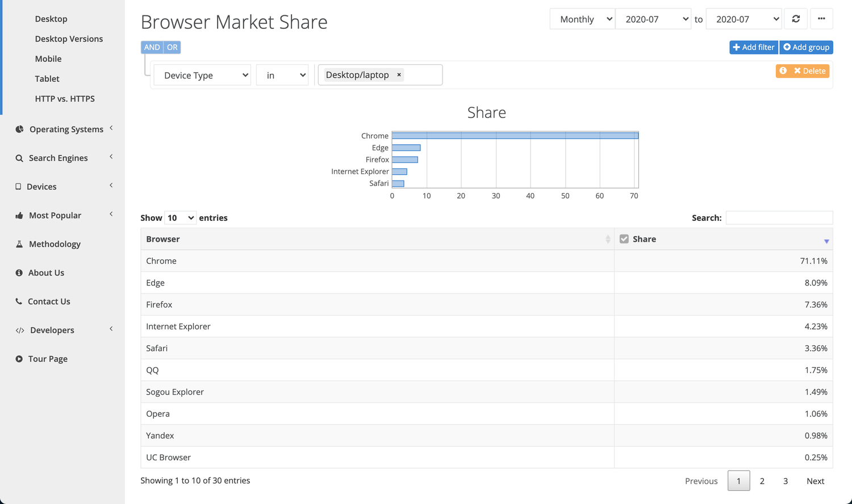Open the Monthly period dropdown
This screenshot has height=504, width=852.
tap(582, 18)
